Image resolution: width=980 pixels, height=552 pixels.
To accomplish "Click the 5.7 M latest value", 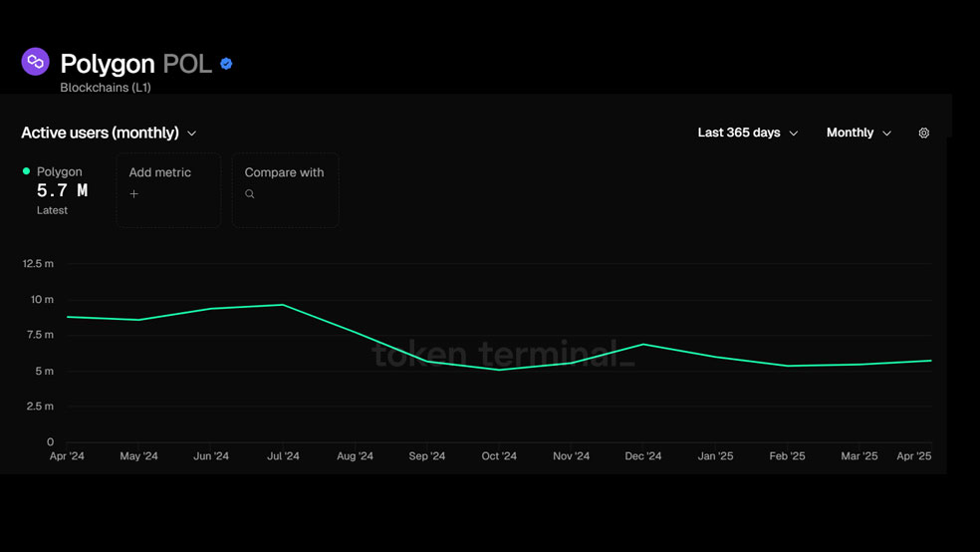I will tap(63, 190).
